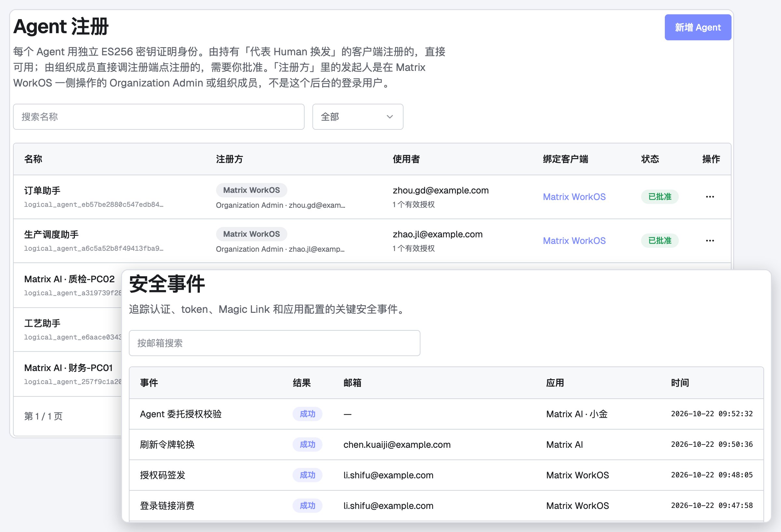Click app Matrix AI · 小金
This screenshot has height=532, width=781.
[x=577, y=414]
